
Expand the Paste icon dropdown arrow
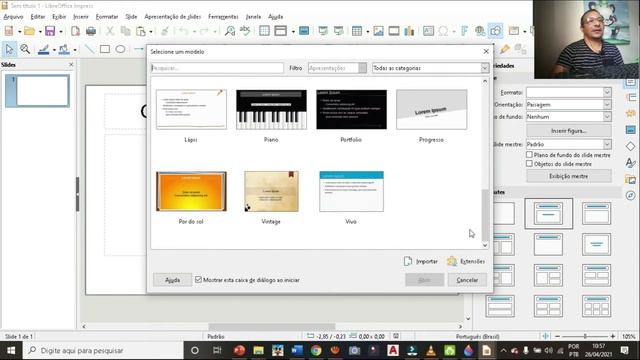(x=151, y=31)
